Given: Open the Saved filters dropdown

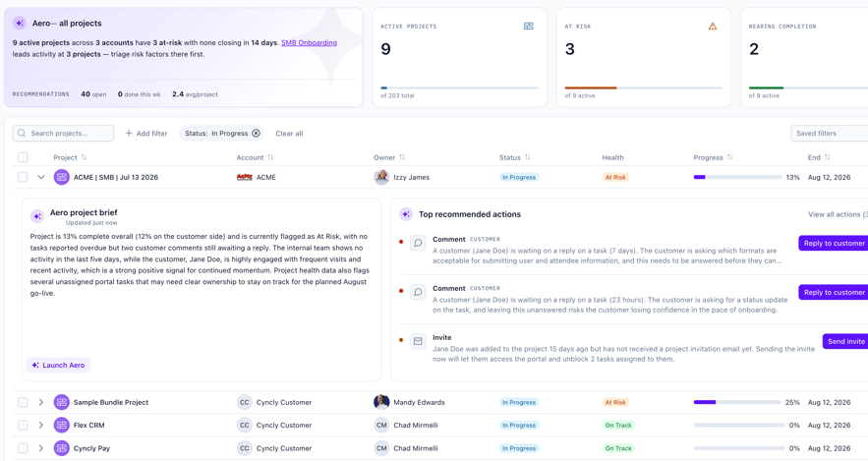Looking at the screenshot, I should (x=829, y=134).
